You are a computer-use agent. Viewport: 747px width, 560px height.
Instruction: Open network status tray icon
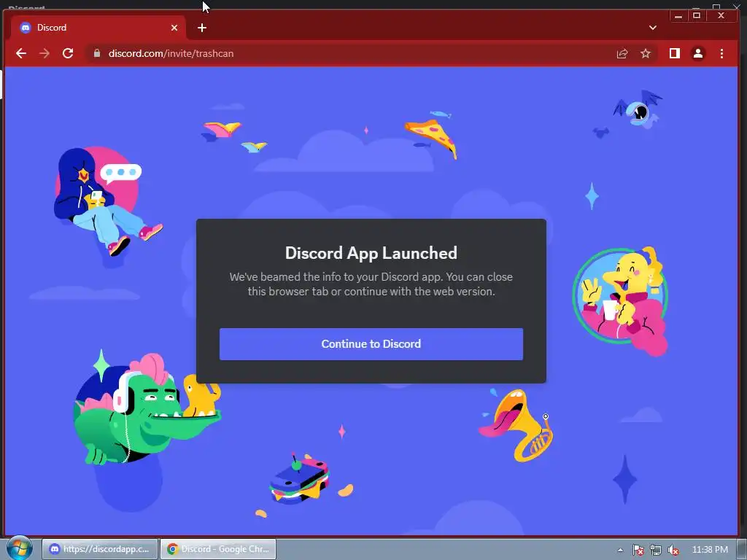click(656, 550)
